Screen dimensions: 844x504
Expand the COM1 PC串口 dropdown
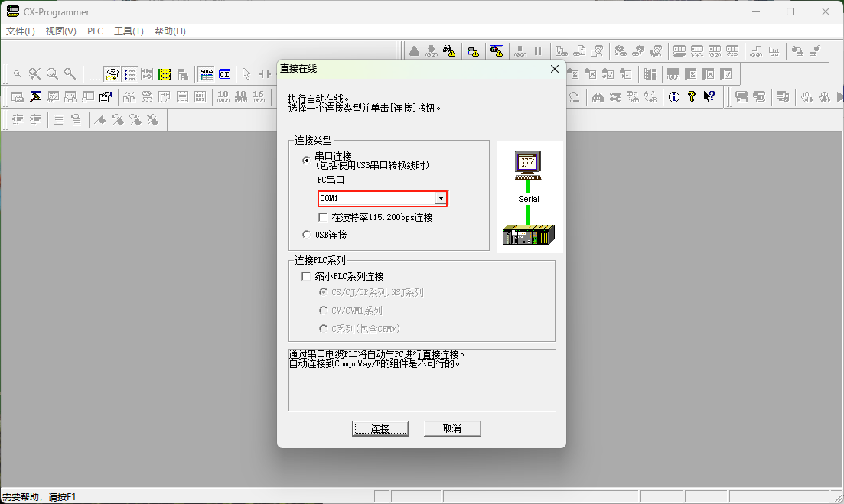441,199
